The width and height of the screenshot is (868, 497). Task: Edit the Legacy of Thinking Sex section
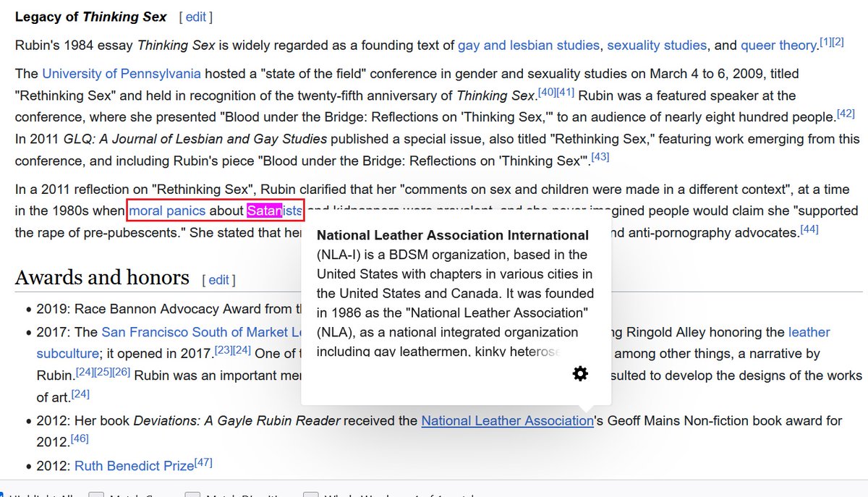[x=196, y=17]
